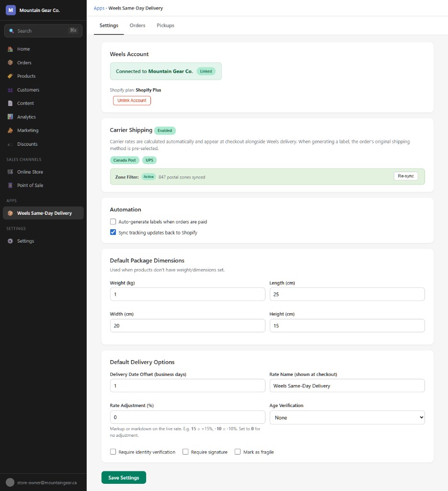This screenshot has height=491, width=448.
Task: Check the Require signature option
Action: 185,451
